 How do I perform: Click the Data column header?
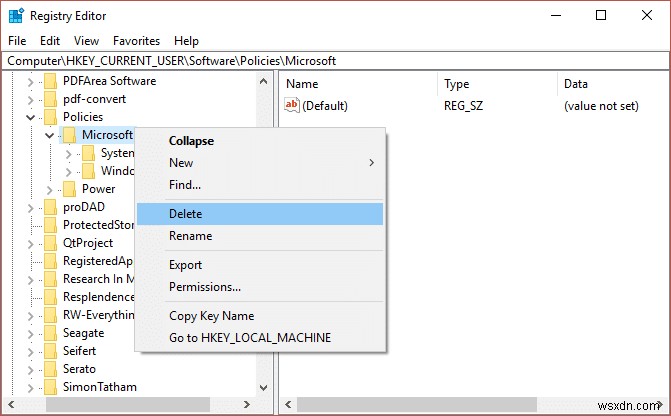[x=614, y=84]
